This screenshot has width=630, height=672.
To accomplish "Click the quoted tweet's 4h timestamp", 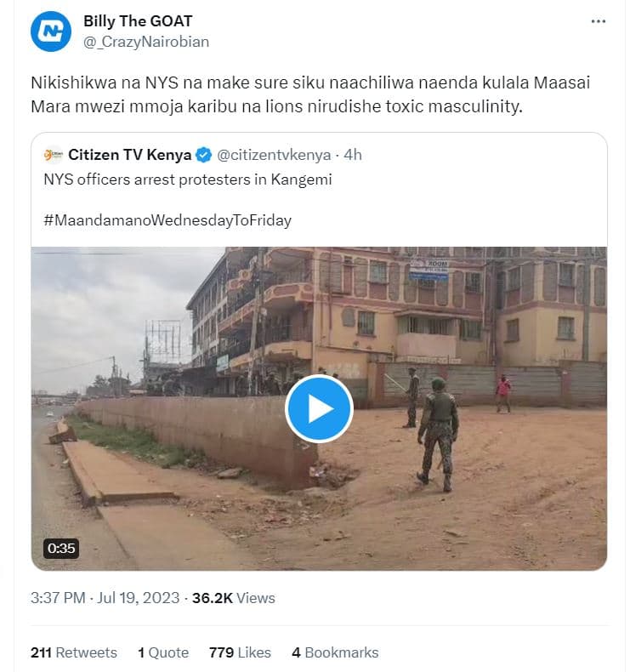I will [353, 155].
